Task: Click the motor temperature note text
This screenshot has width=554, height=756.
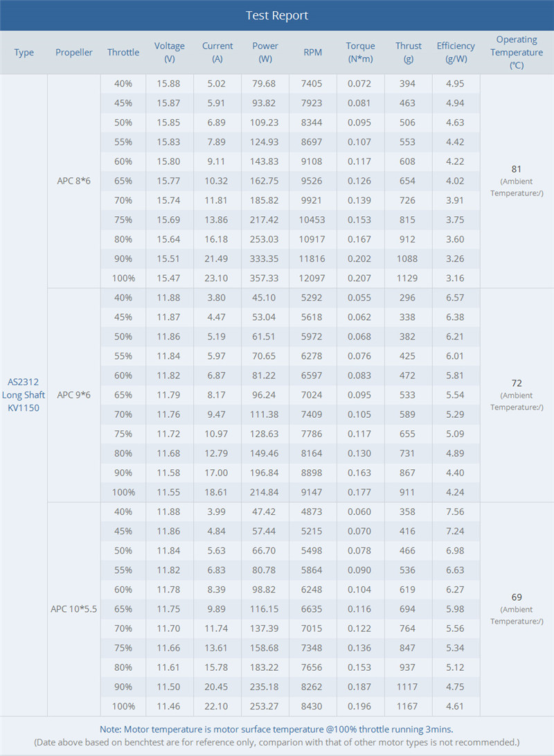Action: point(276,729)
